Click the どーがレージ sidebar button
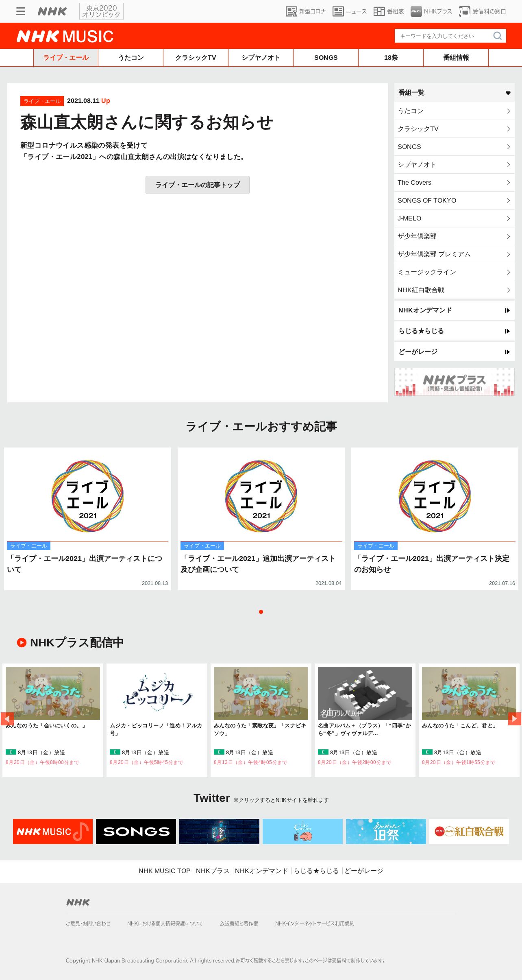 coord(455,352)
